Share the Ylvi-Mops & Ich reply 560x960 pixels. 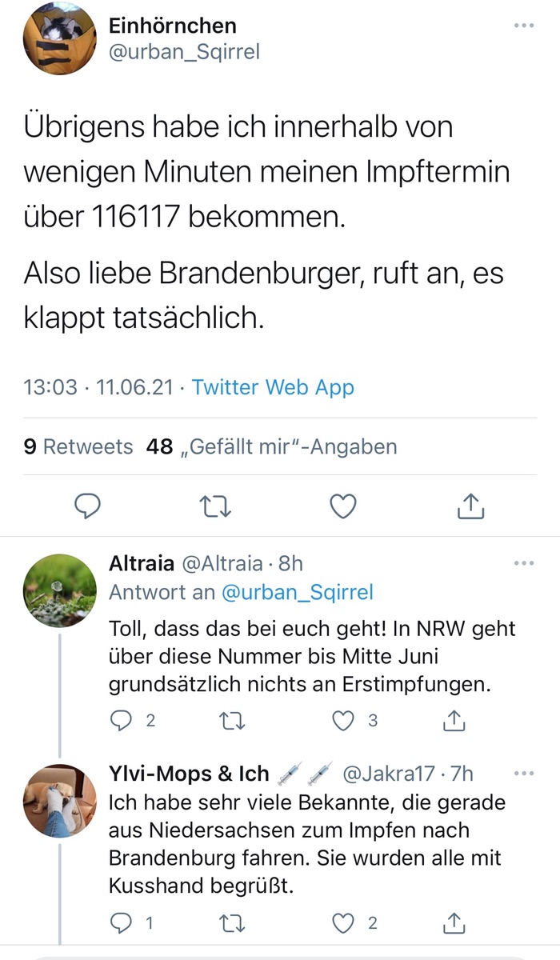[454, 923]
